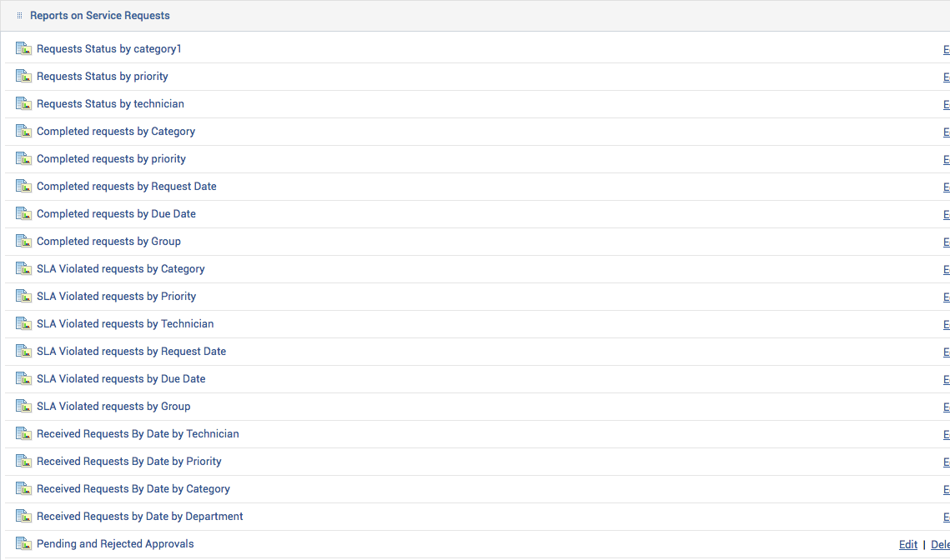This screenshot has height=560, width=950.
Task: Click the report icon beside SLA Violated requests by Request Date
Action: tap(23, 351)
